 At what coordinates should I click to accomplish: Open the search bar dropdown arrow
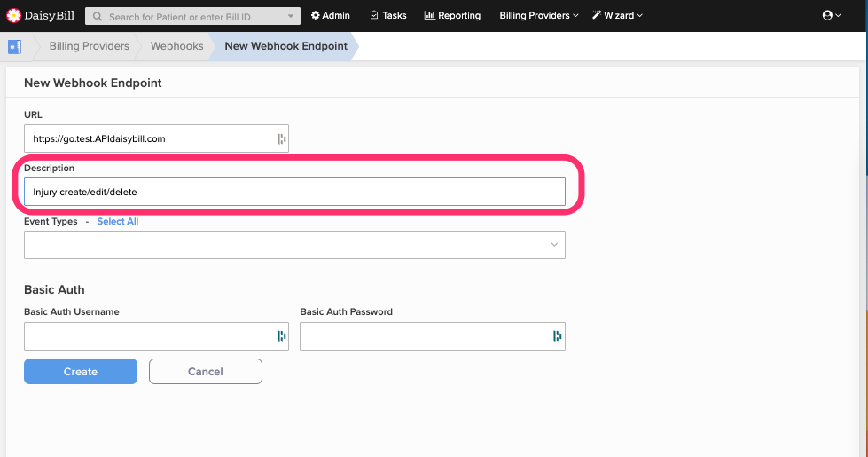(x=291, y=17)
